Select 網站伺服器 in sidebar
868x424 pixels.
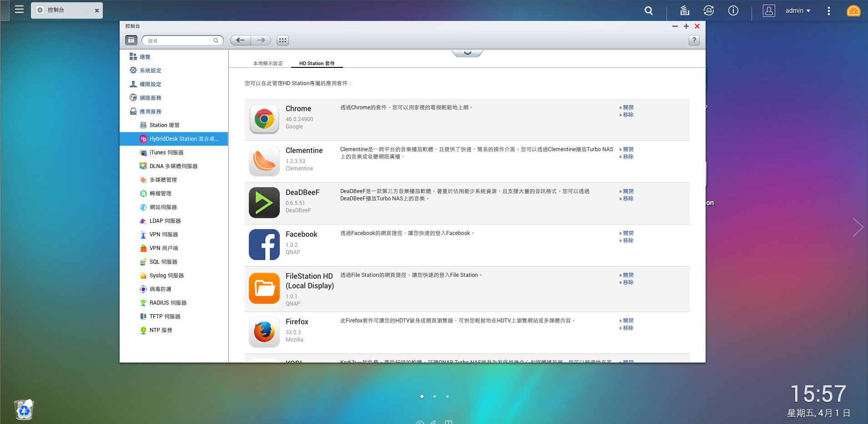[x=174, y=207]
